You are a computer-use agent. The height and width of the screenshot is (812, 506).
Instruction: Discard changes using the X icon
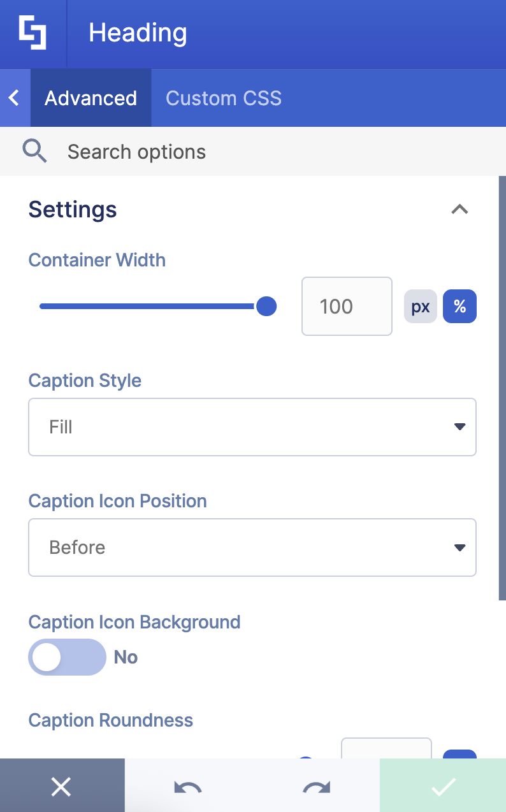61,786
